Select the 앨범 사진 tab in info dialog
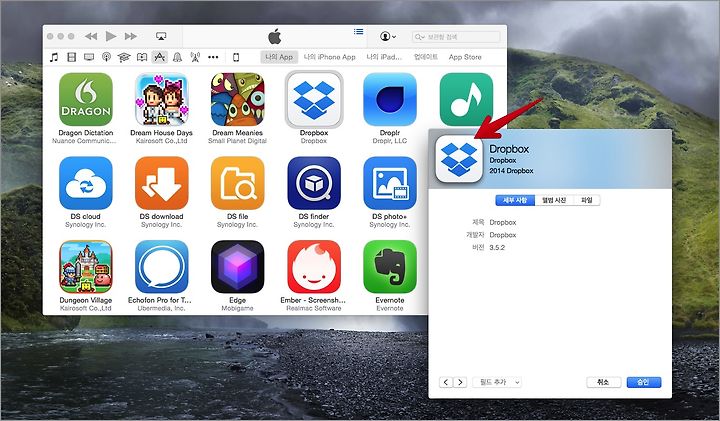 click(x=554, y=200)
